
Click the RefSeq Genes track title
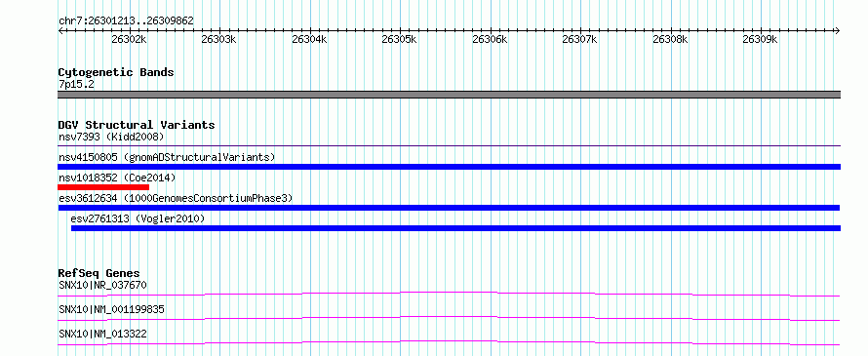[x=99, y=273]
